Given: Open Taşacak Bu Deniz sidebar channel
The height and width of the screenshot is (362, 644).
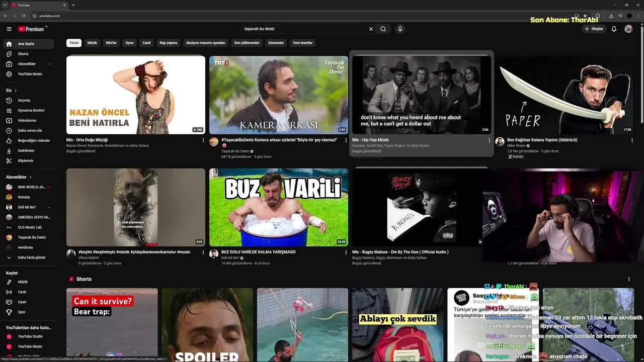Looking at the screenshot, I should tap(30, 237).
